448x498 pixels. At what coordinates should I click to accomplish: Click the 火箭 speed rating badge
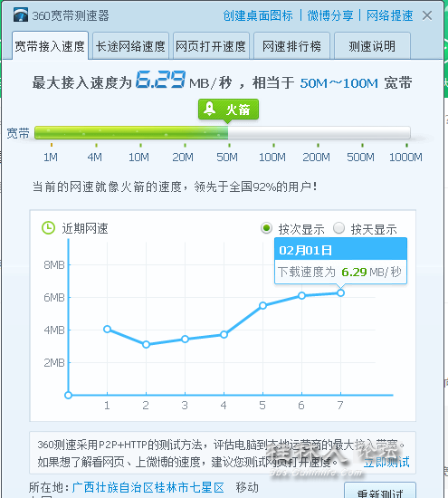228,110
